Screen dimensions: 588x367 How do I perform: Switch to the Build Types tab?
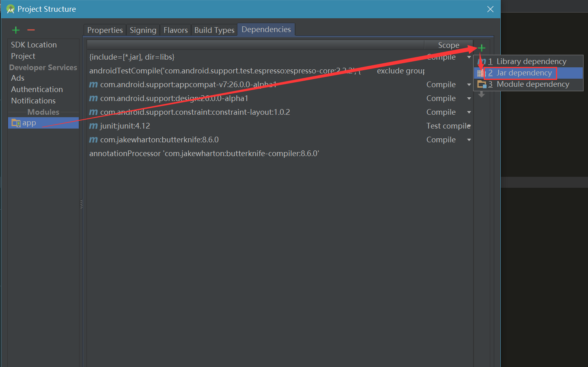pyautogui.click(x=214, y=30)
